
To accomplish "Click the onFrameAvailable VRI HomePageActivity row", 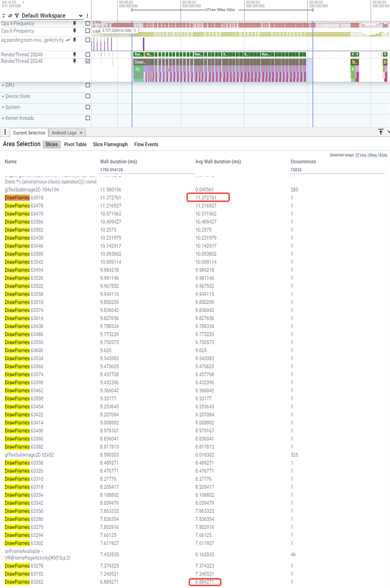I will (195, 554).
